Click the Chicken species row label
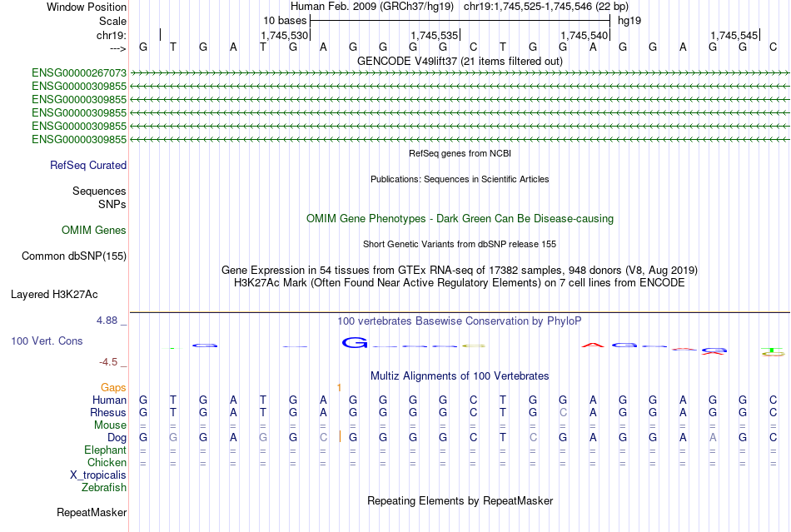This screenshot has height=532, width=791. tap(107, 462)
